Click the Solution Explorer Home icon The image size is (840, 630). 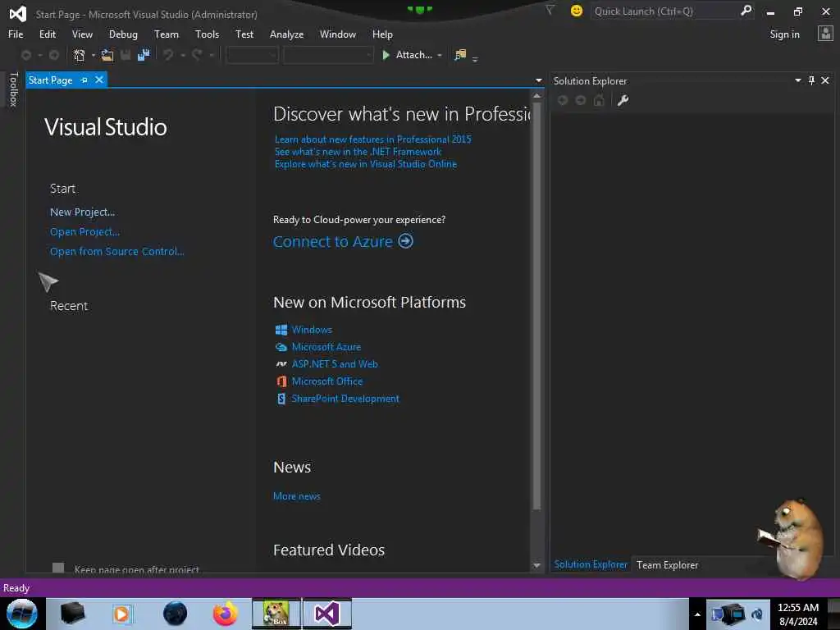click(599, 100)
